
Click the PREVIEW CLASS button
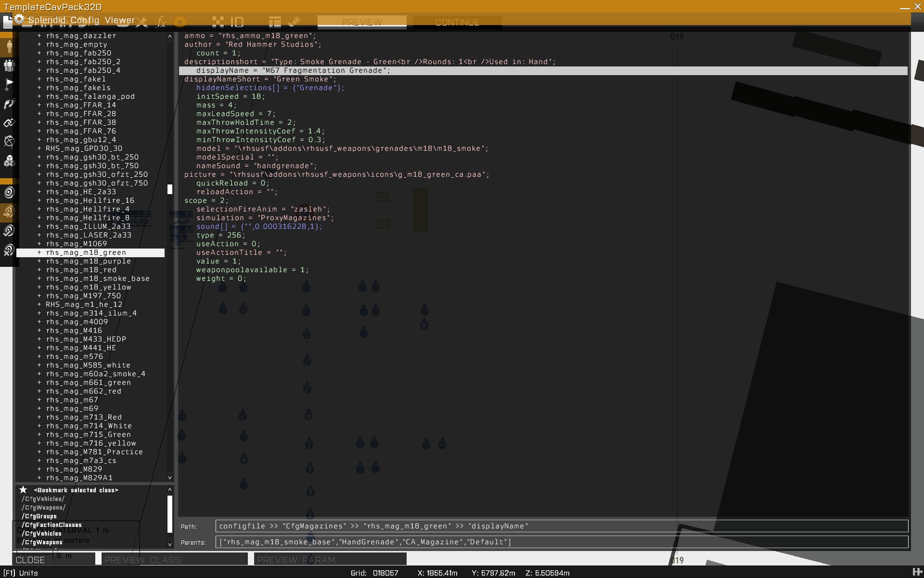(174, 560)
